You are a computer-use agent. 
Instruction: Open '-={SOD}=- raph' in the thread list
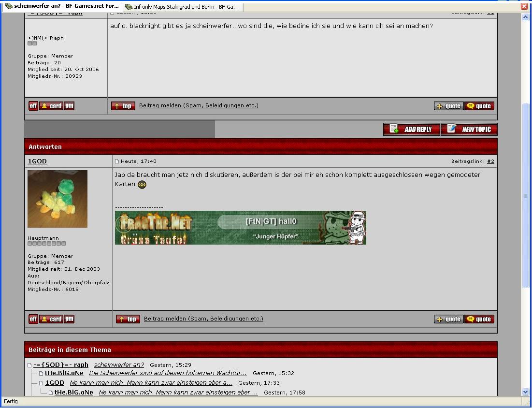61,365
